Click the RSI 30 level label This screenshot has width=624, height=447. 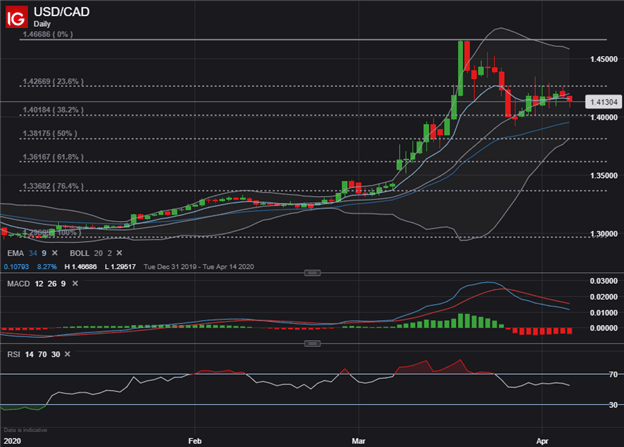tap(613, 405)
